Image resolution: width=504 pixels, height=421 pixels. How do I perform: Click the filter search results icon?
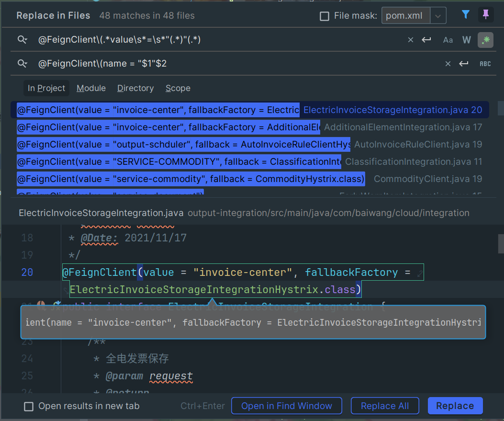[x=465, y=15]
